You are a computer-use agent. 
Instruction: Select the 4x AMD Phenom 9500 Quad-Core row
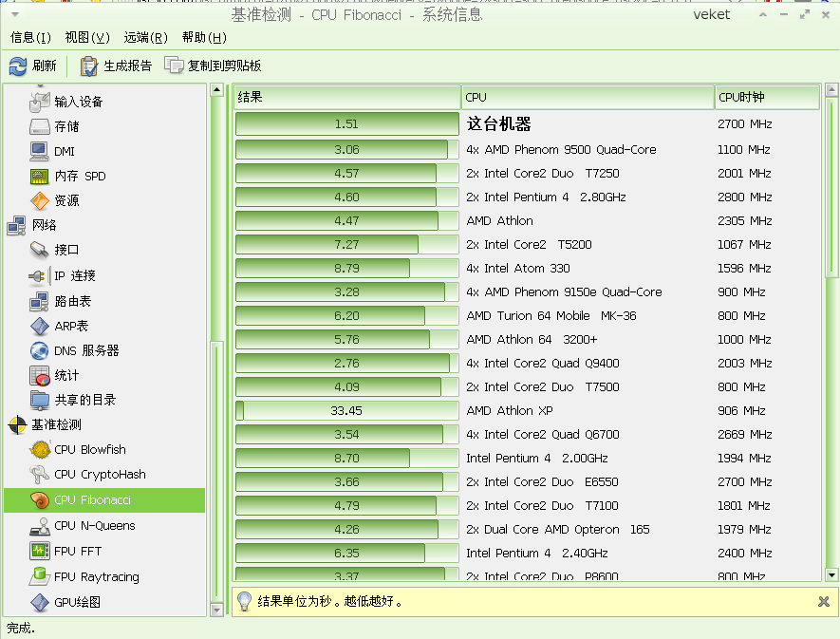pyautogui.click(x=527, y=150)
